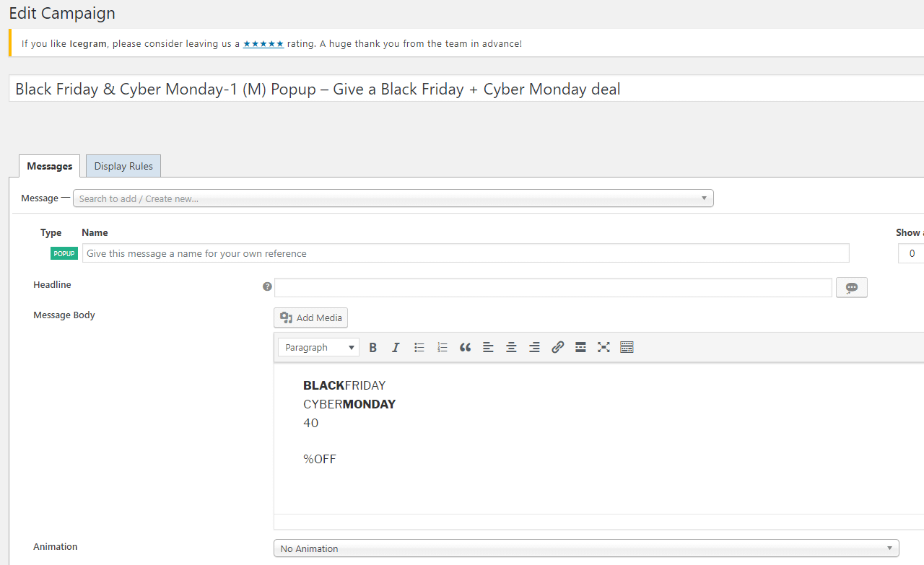924x565 pixels.
Task: Click the message Name reference field
Action: coord(466,253)
